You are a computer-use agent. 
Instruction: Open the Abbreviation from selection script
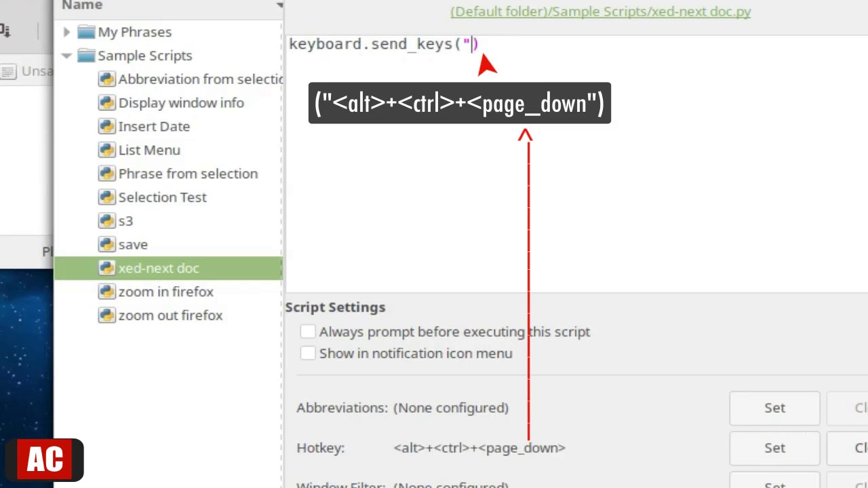[x=201, y=79]
